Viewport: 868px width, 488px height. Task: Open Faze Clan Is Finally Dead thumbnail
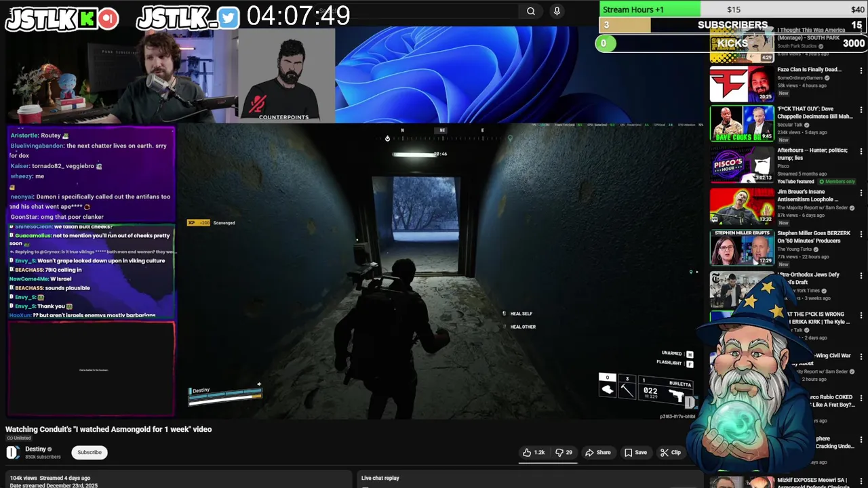(x=742, y=83)
